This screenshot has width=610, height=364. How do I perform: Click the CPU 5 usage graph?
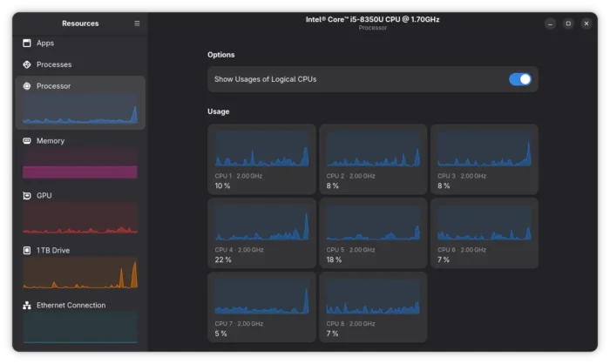click(373, 223)
